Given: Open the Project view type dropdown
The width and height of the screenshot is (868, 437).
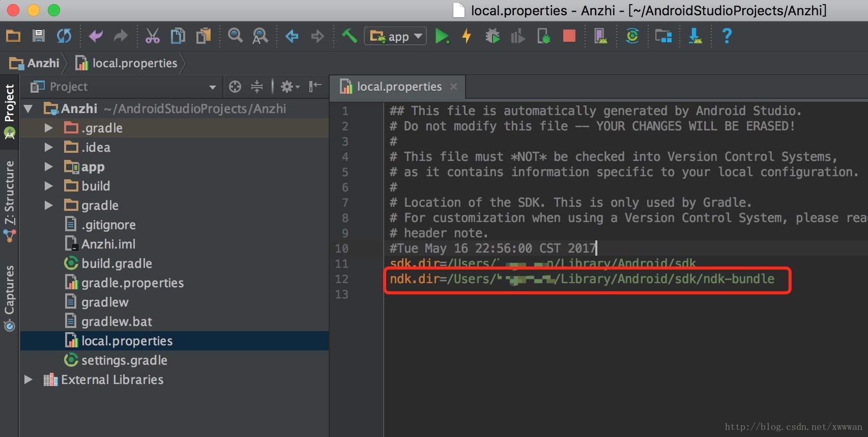Looking at the screenshot, I should [x=124, y=87].
